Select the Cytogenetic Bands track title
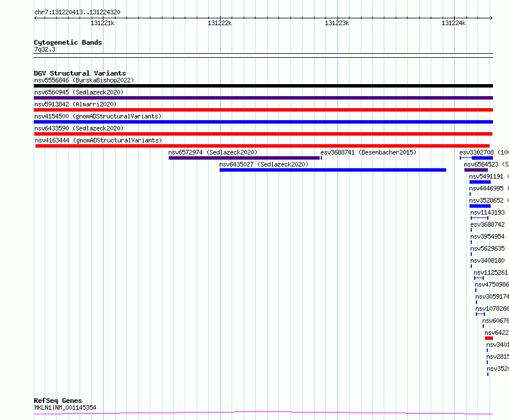The width and height of the screenshot is (509, 420). (x=68, y=42)
